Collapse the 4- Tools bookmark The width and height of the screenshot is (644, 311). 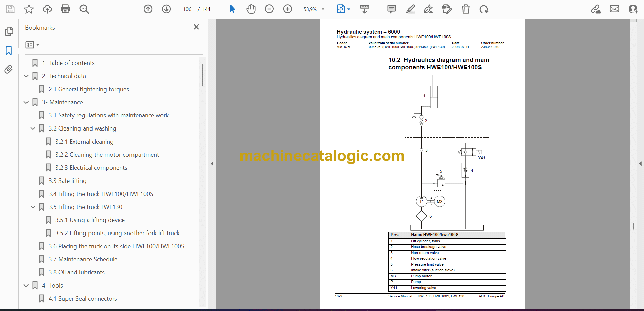click(26, 286)
